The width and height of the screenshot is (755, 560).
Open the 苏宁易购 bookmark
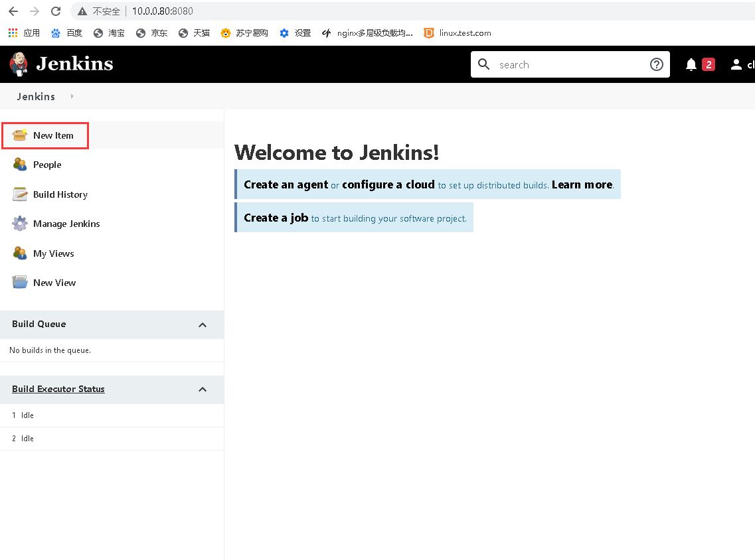[x=244, y=33]
